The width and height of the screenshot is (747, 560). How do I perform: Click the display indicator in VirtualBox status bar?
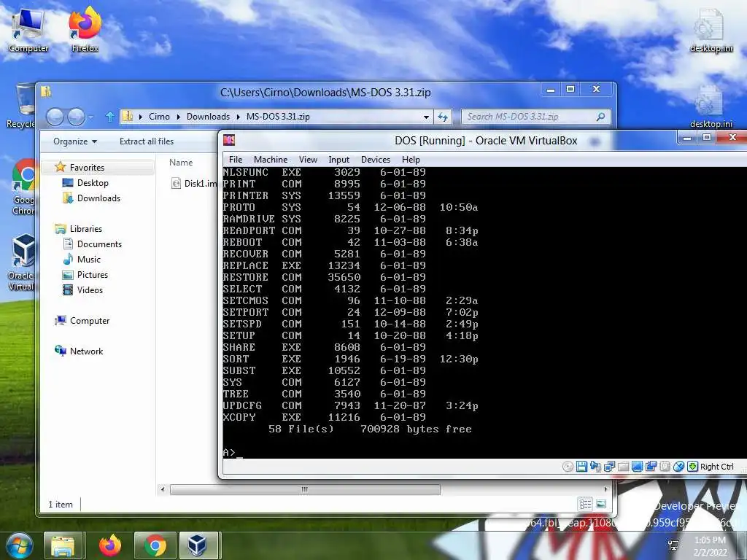coord(637,467)
